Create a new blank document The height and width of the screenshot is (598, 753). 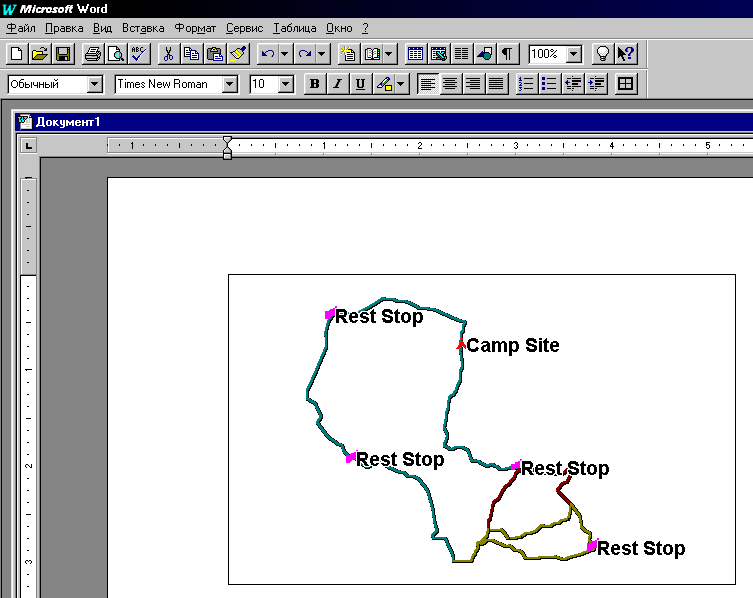coord(16,54)
